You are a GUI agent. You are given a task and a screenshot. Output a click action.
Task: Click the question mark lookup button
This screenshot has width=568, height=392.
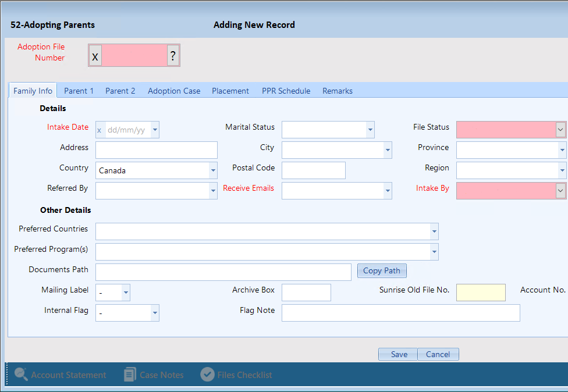pyautogui.click(x=173, y=56)
